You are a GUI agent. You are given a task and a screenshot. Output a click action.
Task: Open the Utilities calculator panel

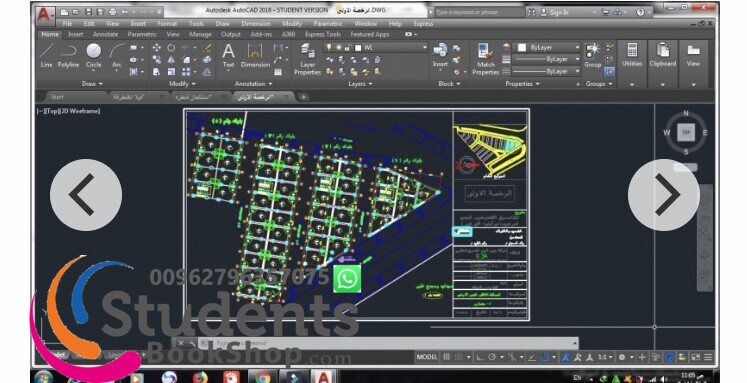click(632, 54)
